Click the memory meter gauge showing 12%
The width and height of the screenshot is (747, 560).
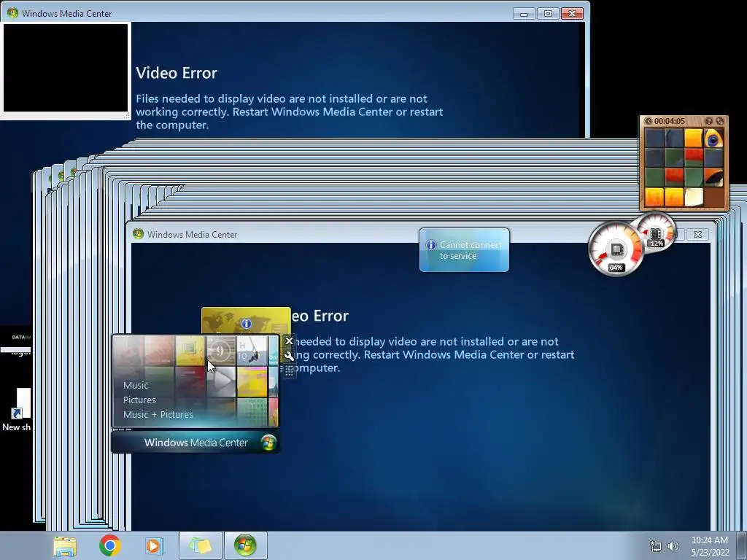(657, 233)
